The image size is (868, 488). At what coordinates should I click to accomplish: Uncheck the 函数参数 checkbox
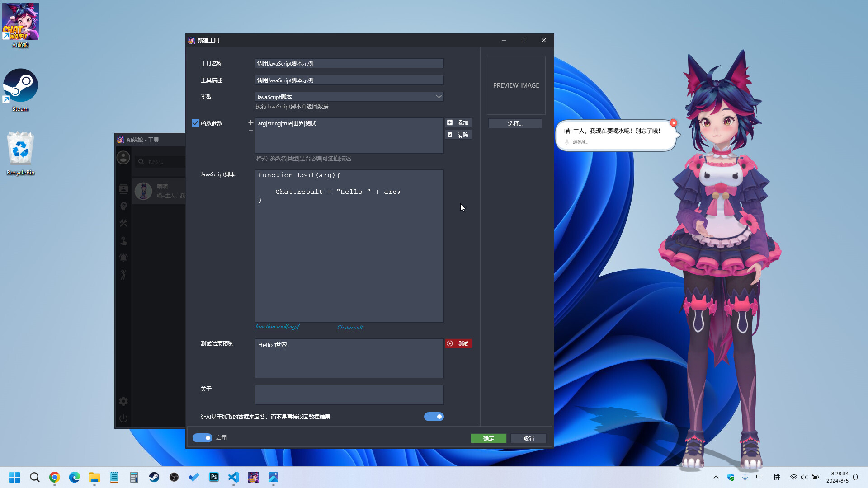point(195,122)
